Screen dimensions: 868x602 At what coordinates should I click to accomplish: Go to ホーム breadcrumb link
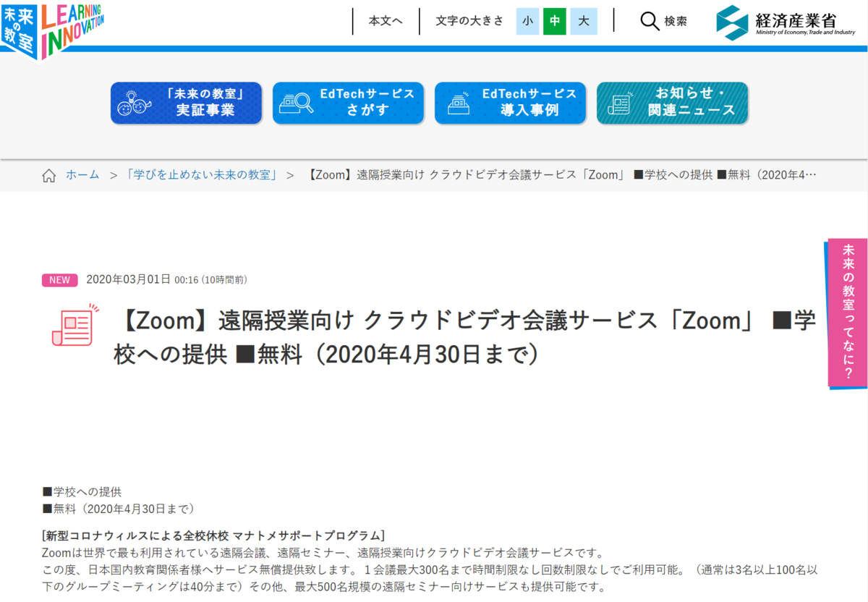pos(82,175)
